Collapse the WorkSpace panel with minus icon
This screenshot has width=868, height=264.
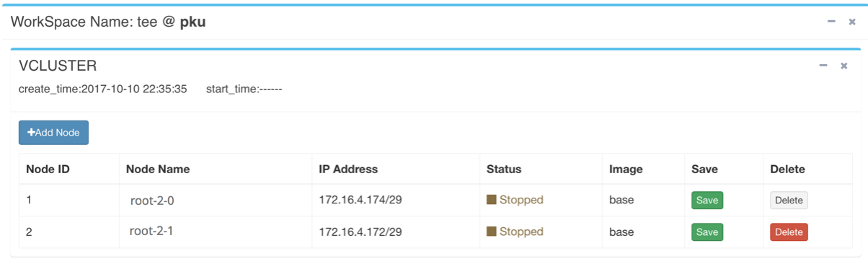tap(831, 22)
